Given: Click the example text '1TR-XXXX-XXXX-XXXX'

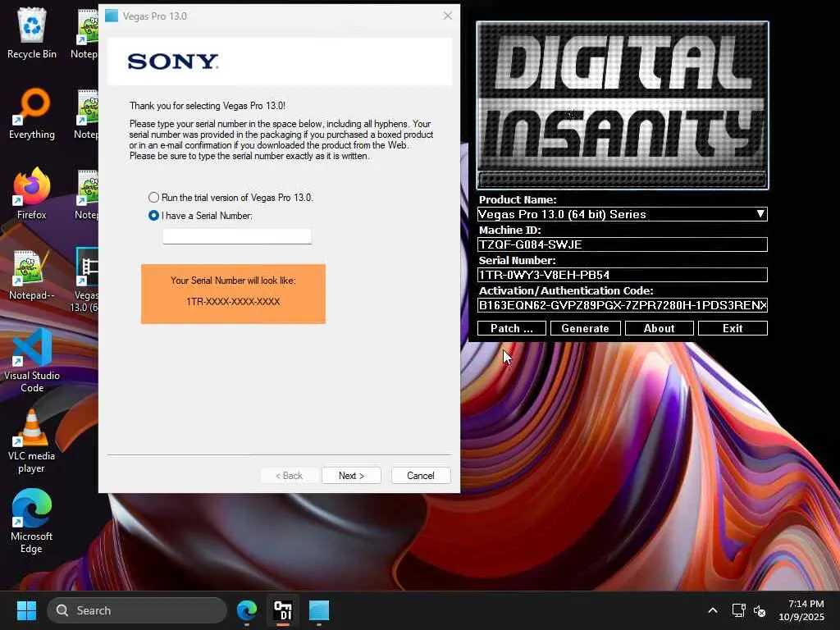Looking at the screenshot, I should click(233, 302).
